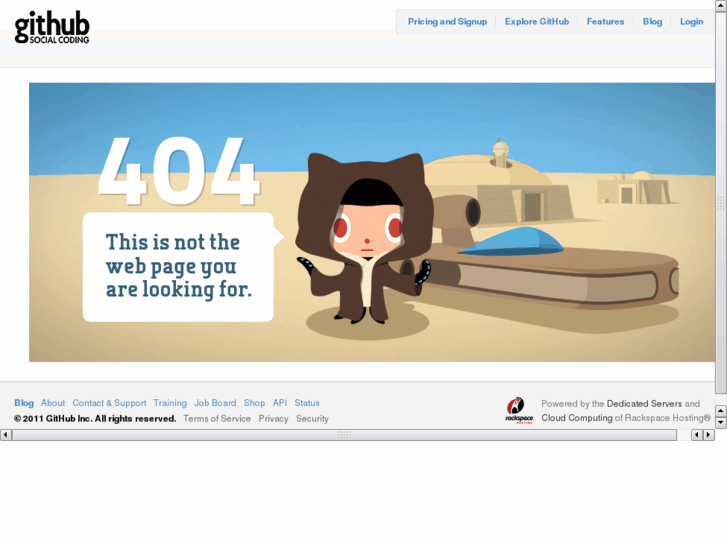
Task: Click the vertical scrollbar up arrow
Action: pos(721,5)
